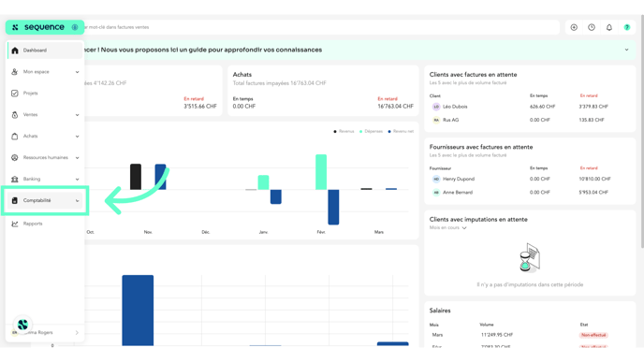Toggle the Revenu net legend marker
The image size is (644, 362).
tap(389, 131)
